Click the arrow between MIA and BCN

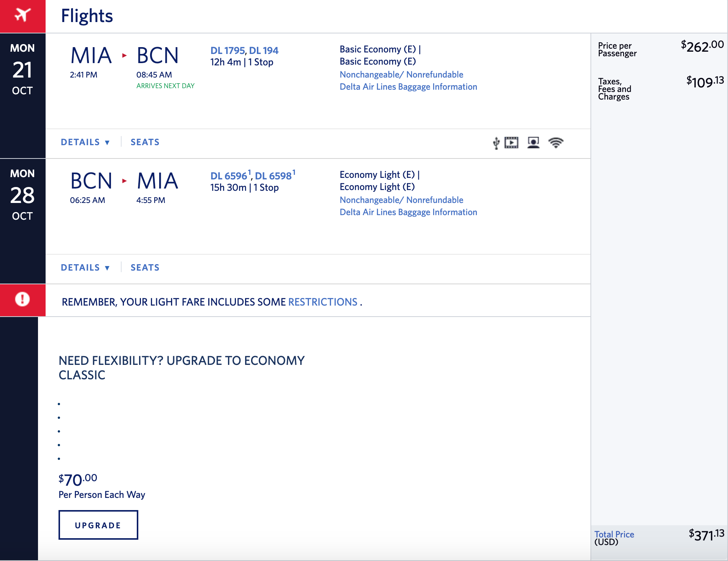coord(124,55)
